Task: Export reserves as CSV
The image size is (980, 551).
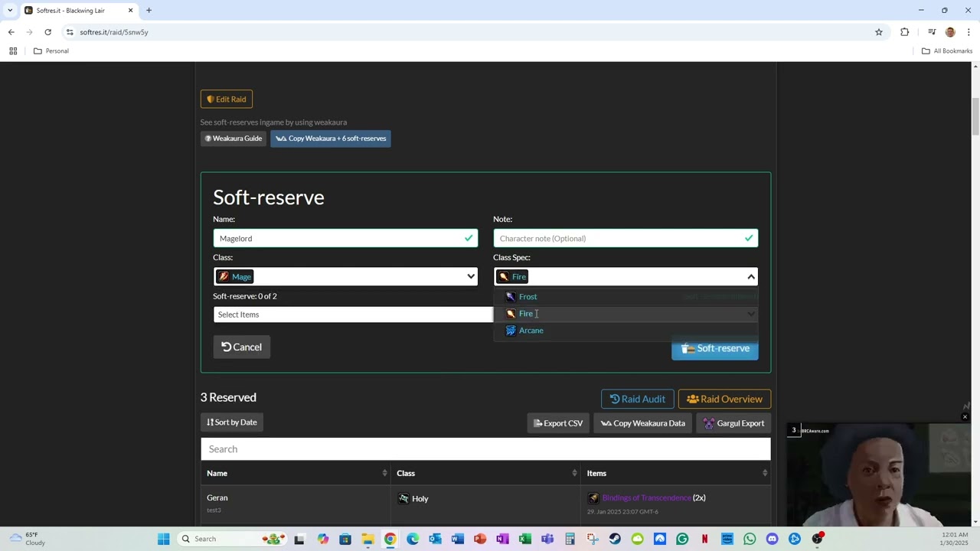Action: tap(558, 423)
